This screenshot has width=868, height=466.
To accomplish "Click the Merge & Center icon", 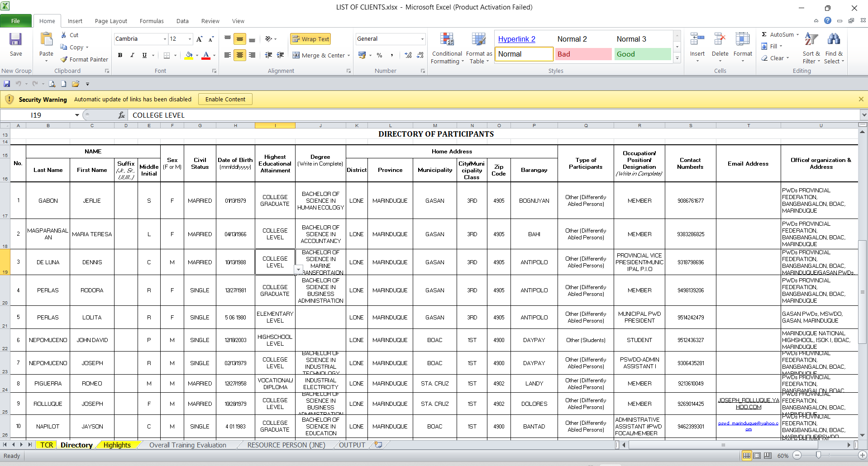I will click(296, 55).
